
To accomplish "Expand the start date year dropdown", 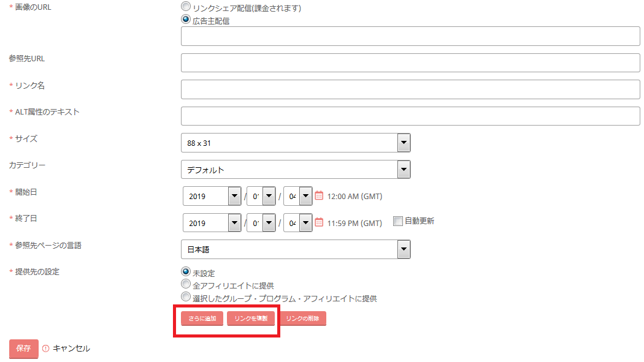I will pyautogui.click(x=212, y=196).
